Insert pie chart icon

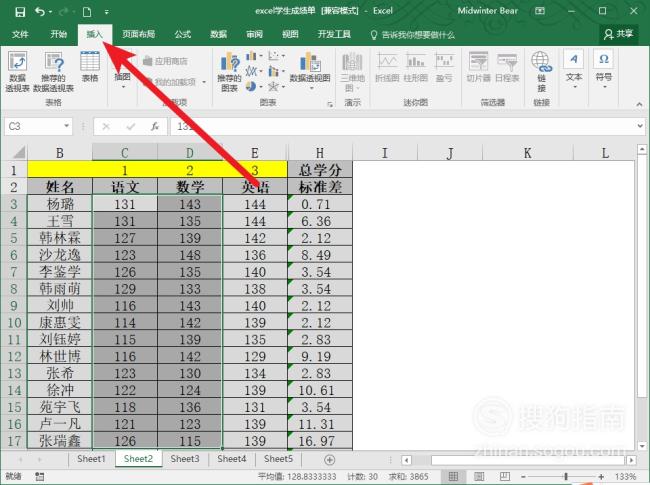coord(253,86)
